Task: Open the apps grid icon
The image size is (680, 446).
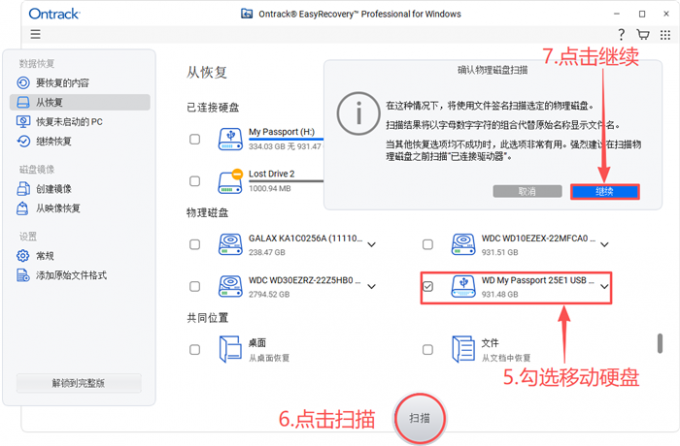Action: point(665,35)
